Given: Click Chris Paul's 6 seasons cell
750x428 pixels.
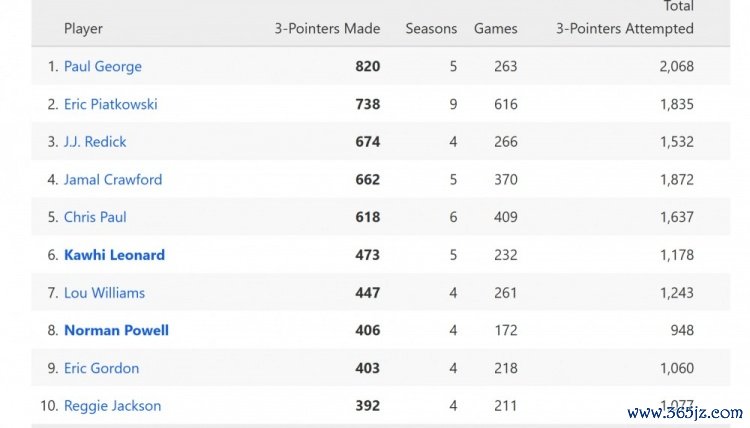Looking at the screenshot, I should [453, 217].
